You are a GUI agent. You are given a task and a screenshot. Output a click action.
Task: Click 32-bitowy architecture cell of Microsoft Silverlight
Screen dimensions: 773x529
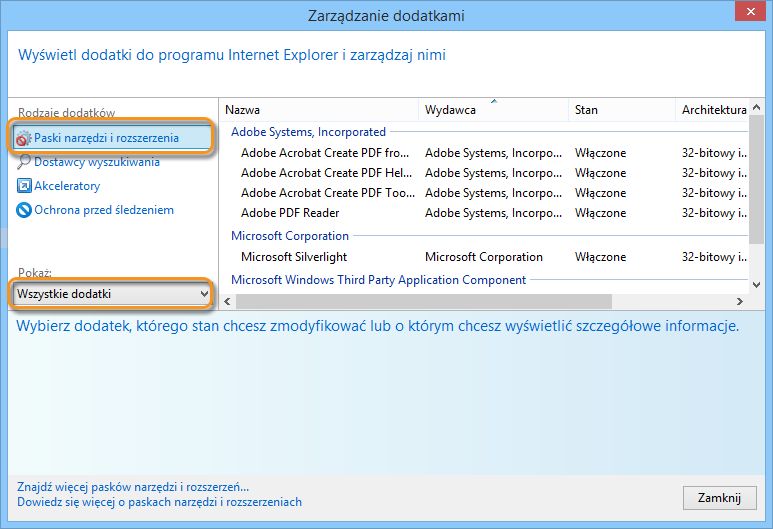(714, 257)
